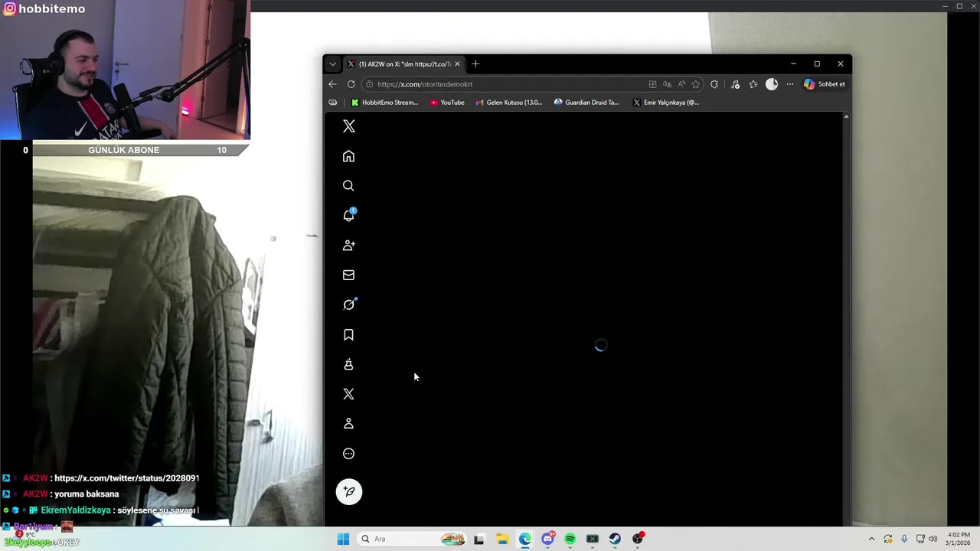Open the More circle icon in sidebar

tap(348, 454)
